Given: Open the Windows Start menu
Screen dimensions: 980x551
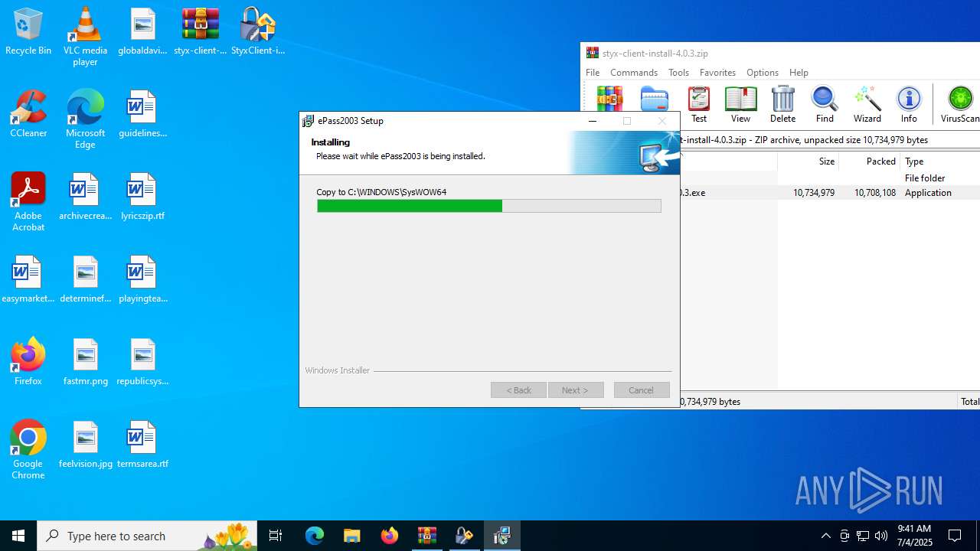Looking at the screenshot, I should pos(18,536).
